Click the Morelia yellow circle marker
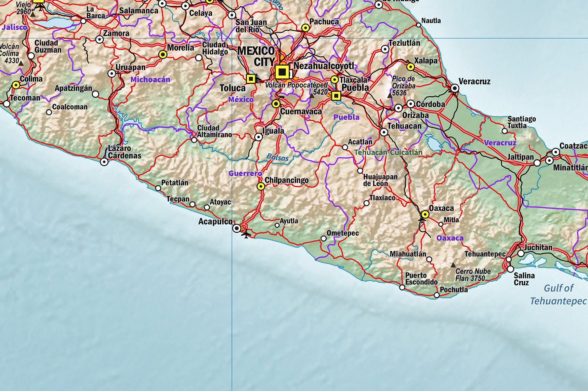Screen dimensions: 588x391 pyautogui.click(x=163, y=54)
